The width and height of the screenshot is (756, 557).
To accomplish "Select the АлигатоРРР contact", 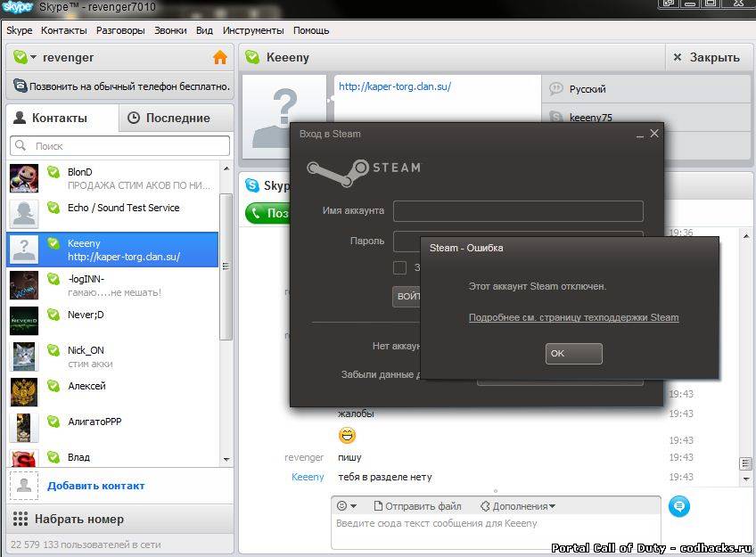I will pos(112,428).
